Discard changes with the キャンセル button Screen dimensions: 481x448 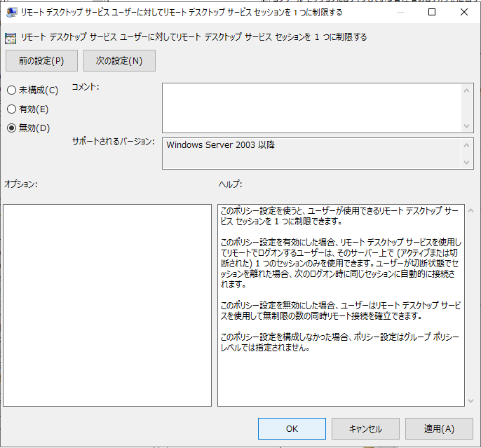(x=365, y=428)
